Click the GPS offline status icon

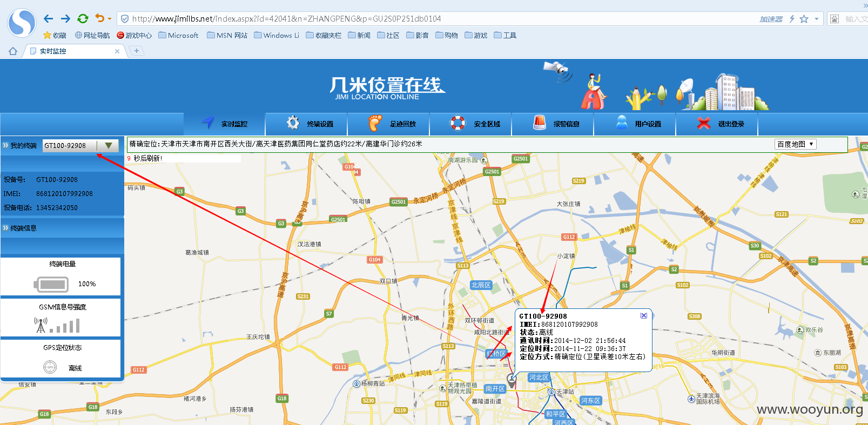(x=50, y=367)
